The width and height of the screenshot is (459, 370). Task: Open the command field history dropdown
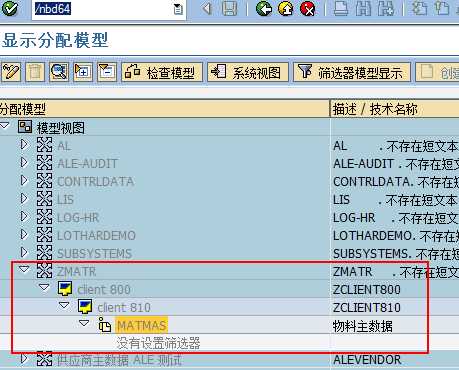pyautogui.click(x=178, y=9)
